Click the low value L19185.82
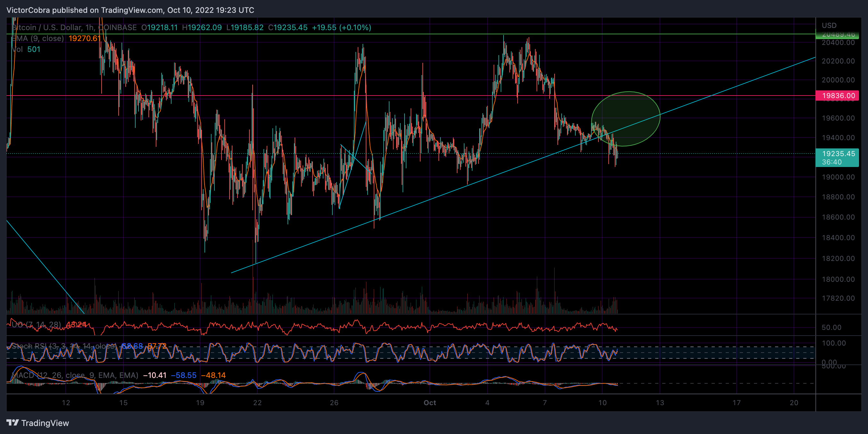This screenshot has width=868, height=434. (245, 27)
